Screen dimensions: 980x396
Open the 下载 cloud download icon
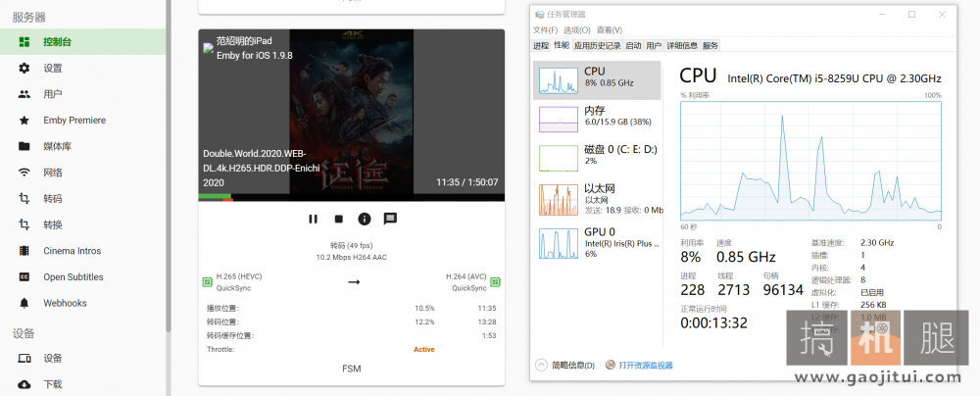tap(24, 384)
